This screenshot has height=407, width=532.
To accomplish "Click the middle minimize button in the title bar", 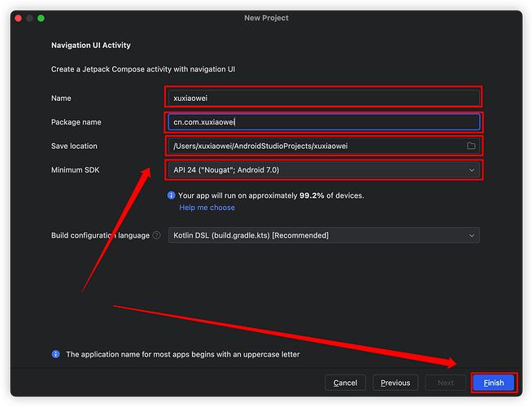I will click(x=30, y=18).
